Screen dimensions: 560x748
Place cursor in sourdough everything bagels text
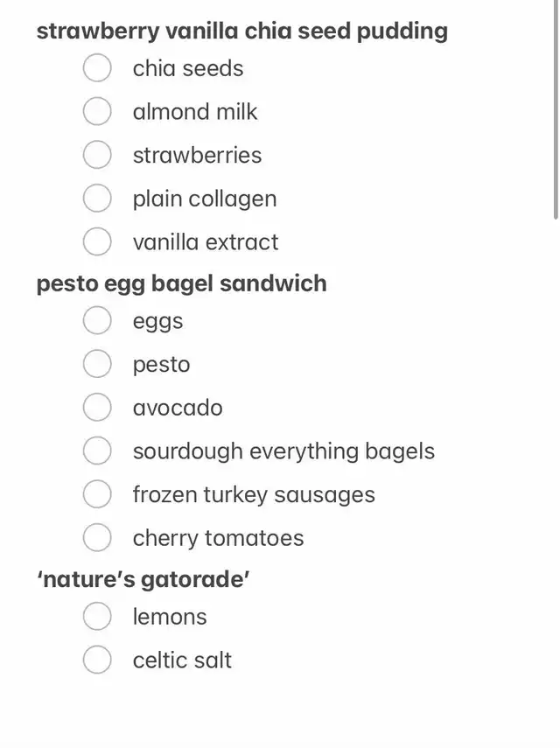coord(283,451)
